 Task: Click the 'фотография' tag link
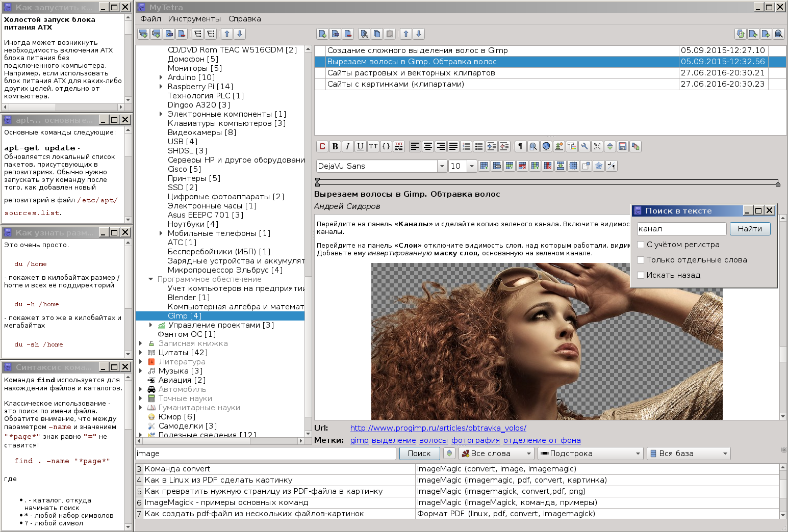475,440
